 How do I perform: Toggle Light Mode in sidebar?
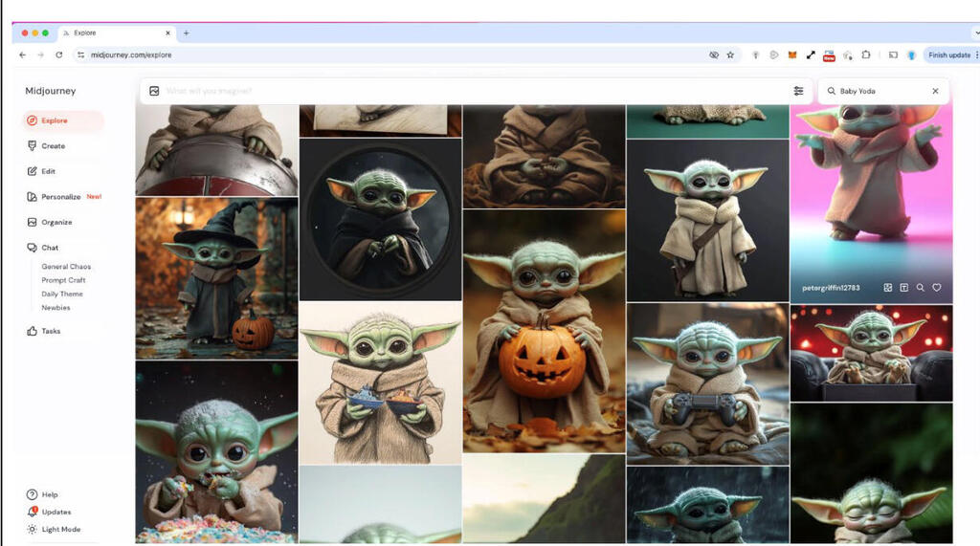click(54, 529)
